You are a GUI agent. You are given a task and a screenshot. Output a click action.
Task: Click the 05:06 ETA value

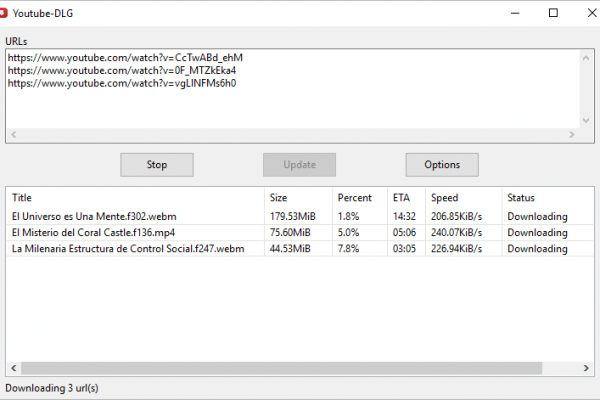click(x=404, y=232)
